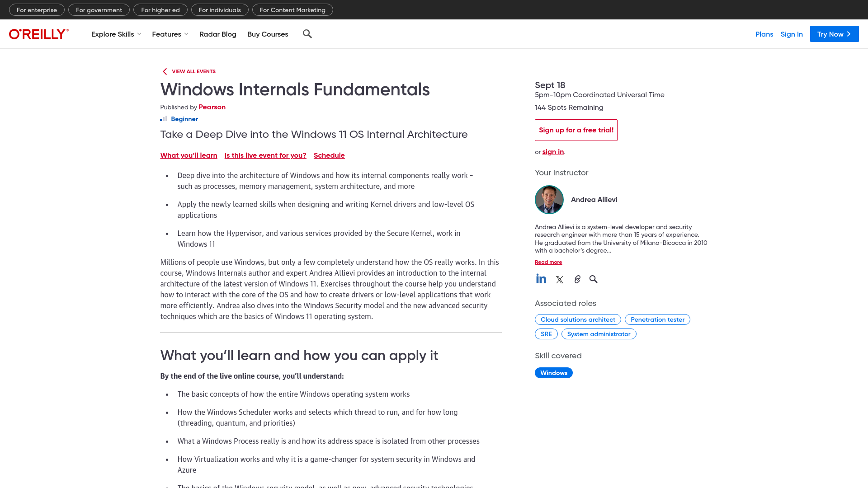Open the Pearson publisher link
Screen dimensions: 868x488
click(x=212, y=107)
